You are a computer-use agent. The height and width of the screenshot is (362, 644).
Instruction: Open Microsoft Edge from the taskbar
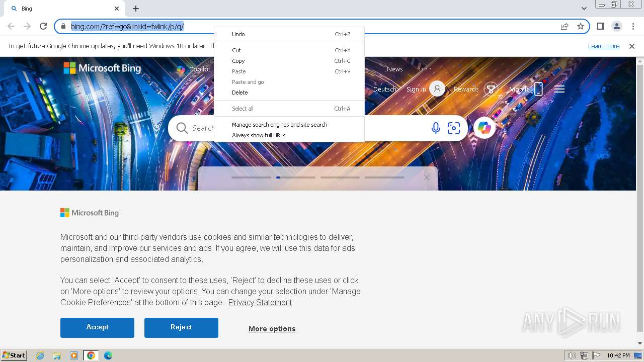(108, 355)
